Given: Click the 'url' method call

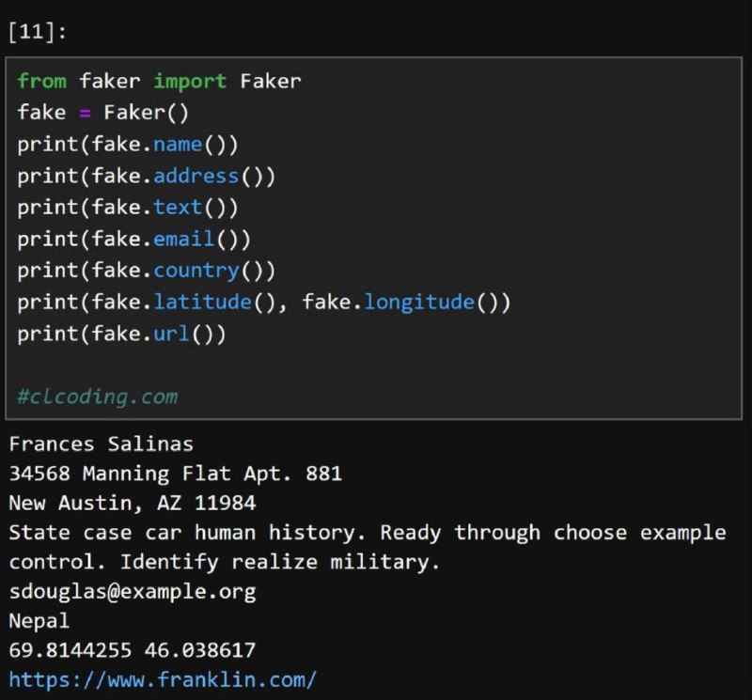Looking at the screenshot, I should 171,334.
